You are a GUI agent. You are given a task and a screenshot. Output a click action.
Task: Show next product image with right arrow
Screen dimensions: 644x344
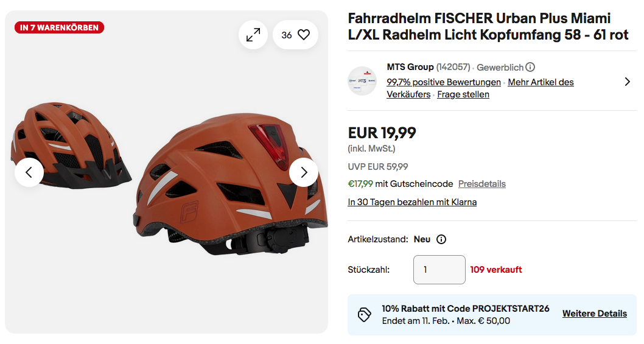click(304, 172)
